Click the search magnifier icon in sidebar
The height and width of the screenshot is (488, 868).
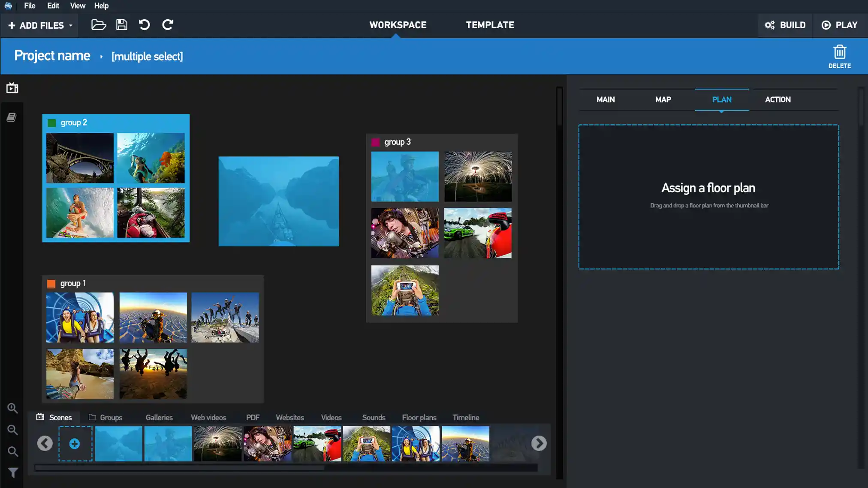[13, 452]
